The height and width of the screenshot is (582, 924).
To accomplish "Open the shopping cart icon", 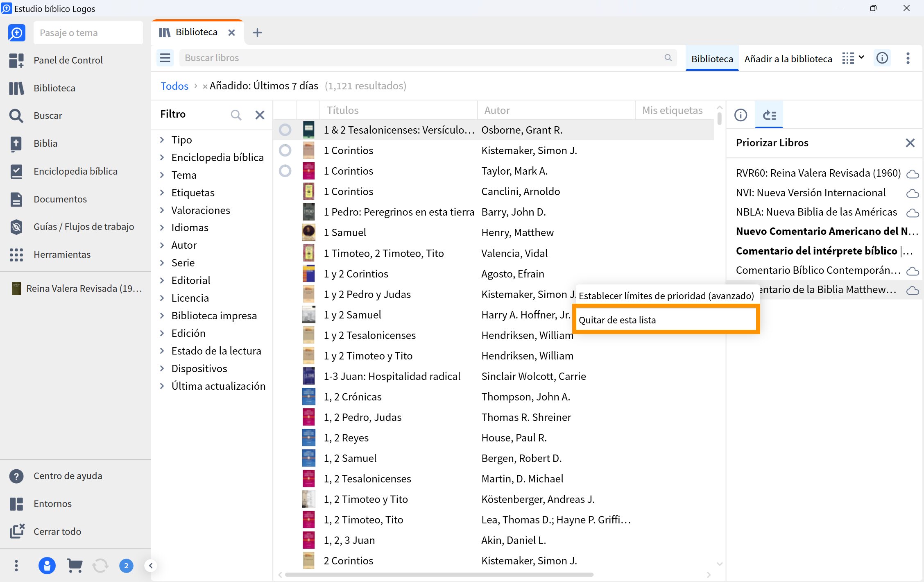I will [x=75, y=566].
